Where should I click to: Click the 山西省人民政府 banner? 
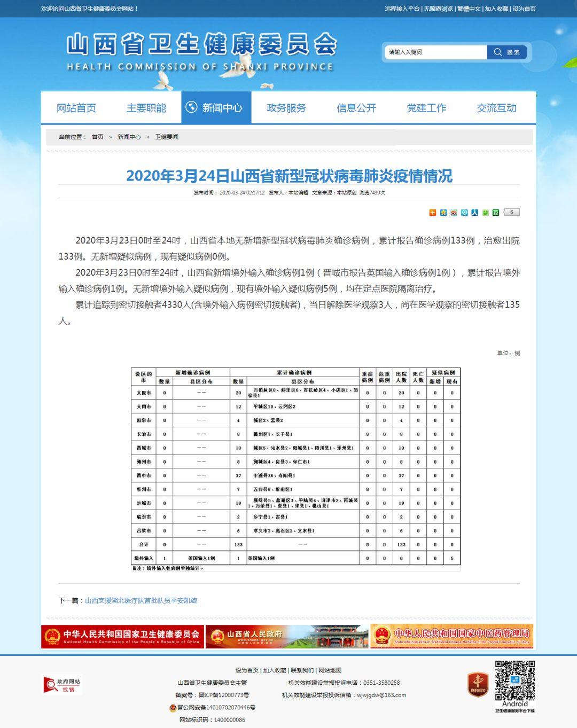tap(287, 636)
